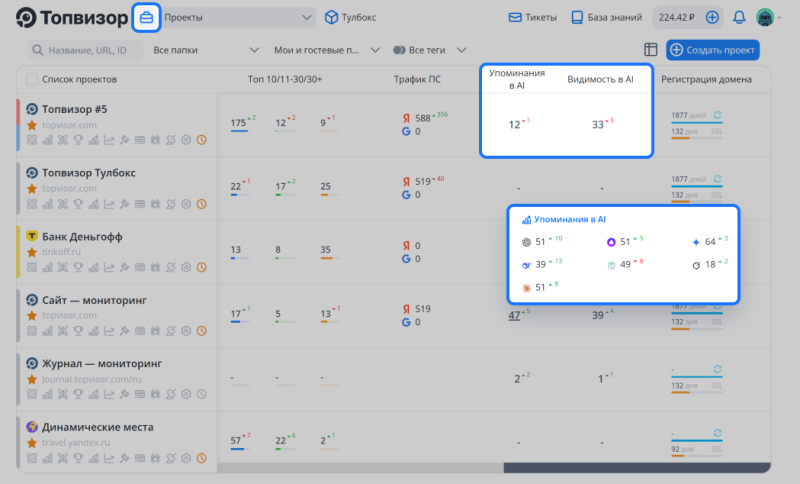This screenshot has height=484, width=800.
Task: Refresh domain registration for Топвизор #5
Action: [x=717, y=115]
